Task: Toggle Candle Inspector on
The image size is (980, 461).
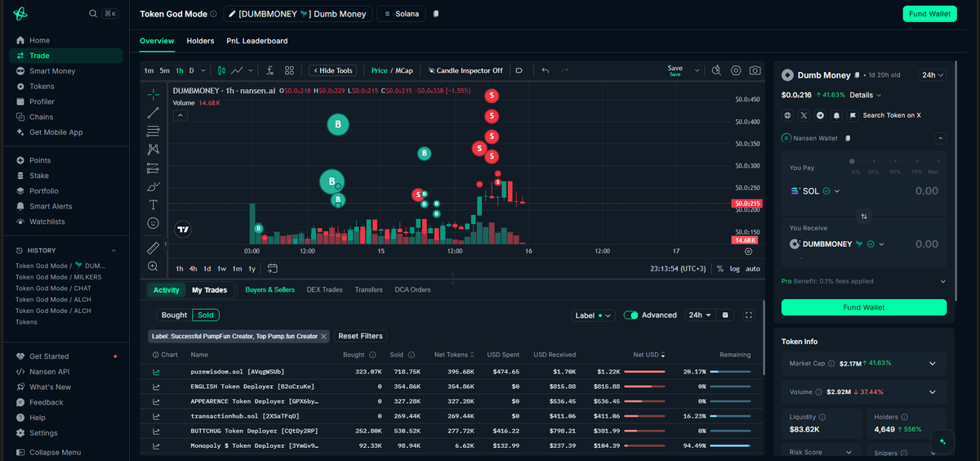Action: pyautogui.click(x=465, y=70)
